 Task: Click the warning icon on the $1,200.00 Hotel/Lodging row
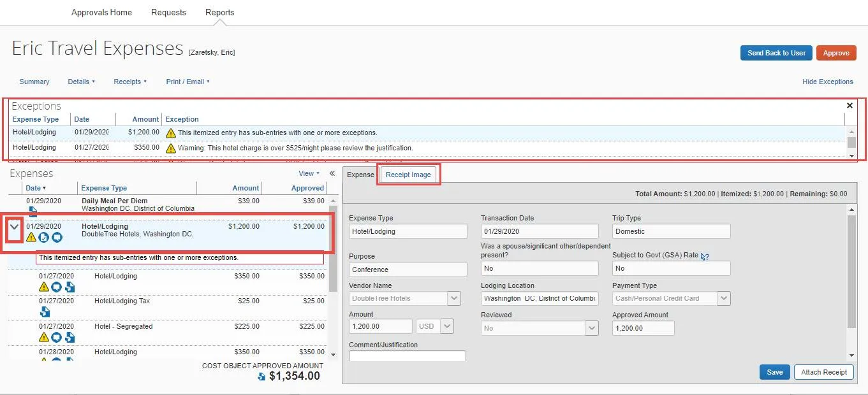(x=31, y=238)
